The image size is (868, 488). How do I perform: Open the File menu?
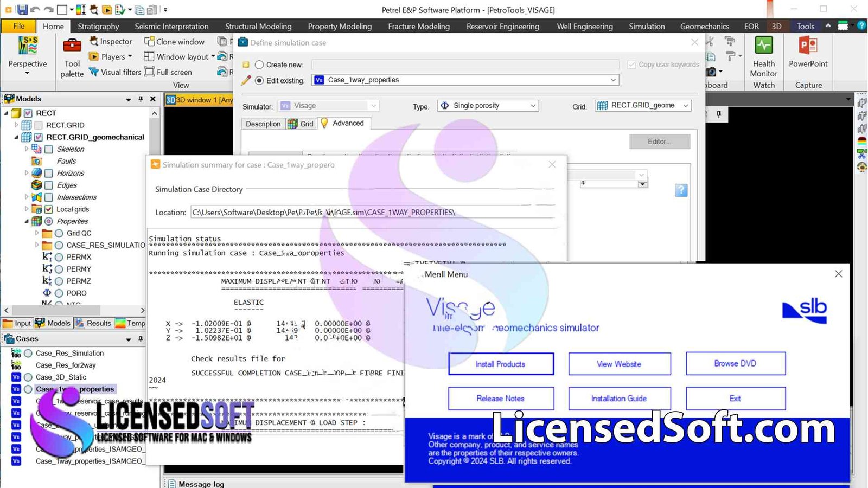19,26
